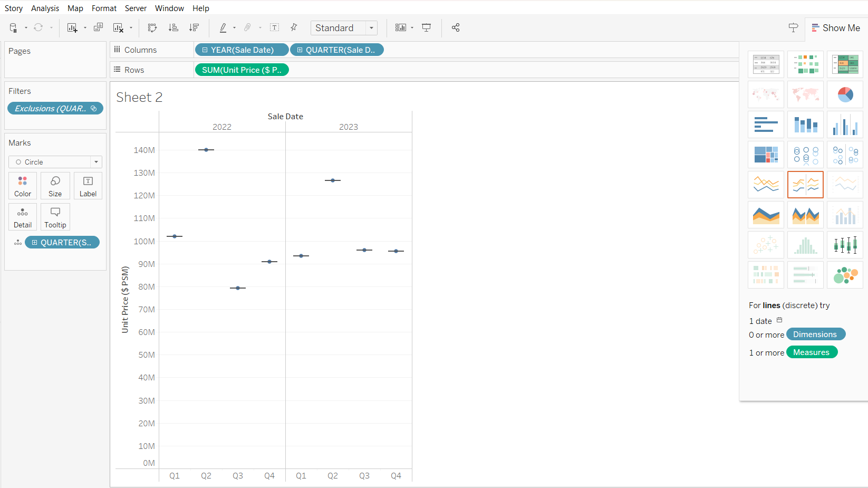Click the Swap Rows and Columns icon
The width and height of the screenshot is (868, 488).
[152, 28]
